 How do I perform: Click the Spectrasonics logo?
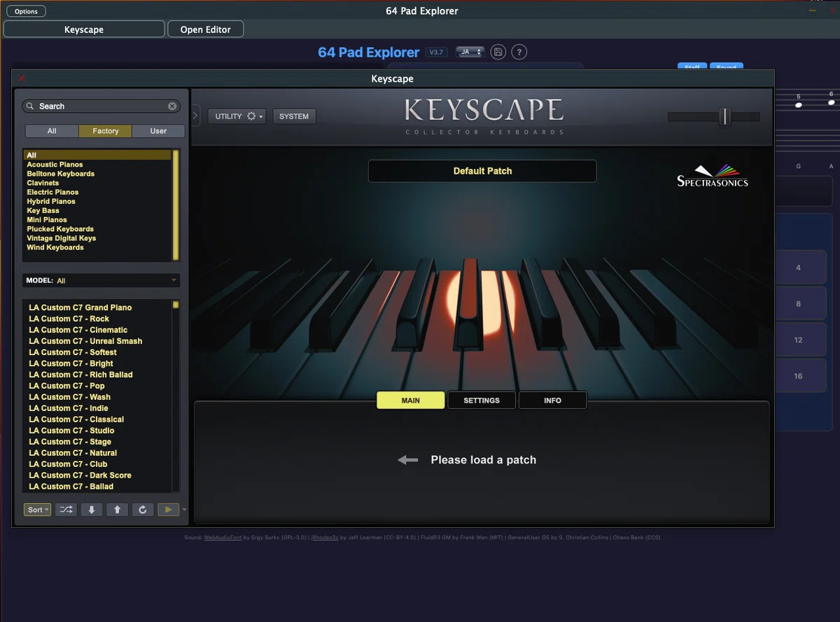(x=713, y=176)
